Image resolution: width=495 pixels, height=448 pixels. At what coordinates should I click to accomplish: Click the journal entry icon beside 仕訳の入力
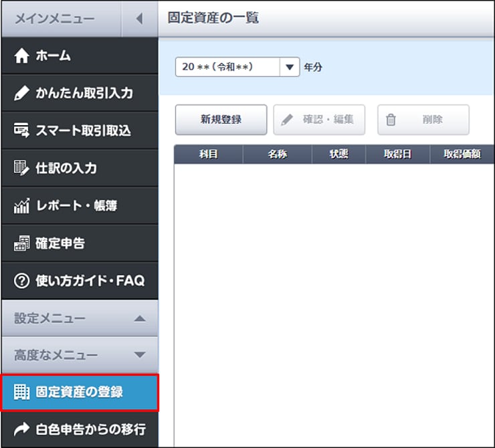click(x=21, y=168)
